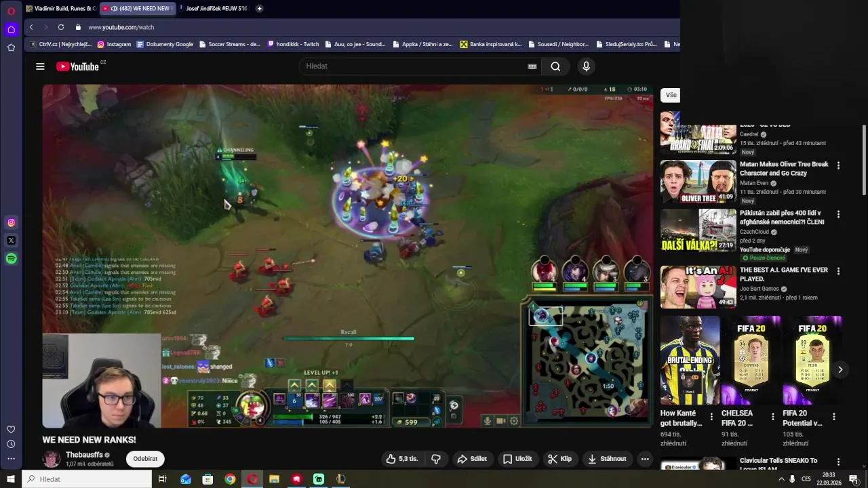Open Opera sidebar heart pinboards icon

tap(11, 429)
